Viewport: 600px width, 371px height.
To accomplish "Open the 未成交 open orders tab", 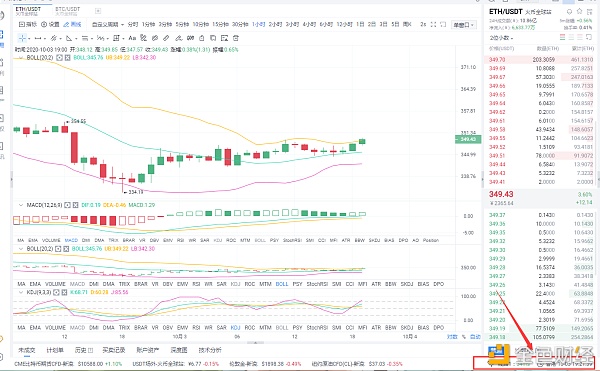I will (x=27, y=350).
